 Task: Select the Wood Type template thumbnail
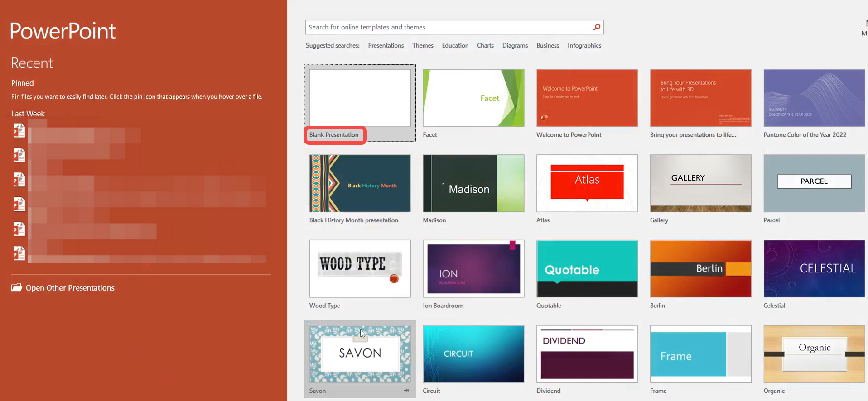(360, 268)
